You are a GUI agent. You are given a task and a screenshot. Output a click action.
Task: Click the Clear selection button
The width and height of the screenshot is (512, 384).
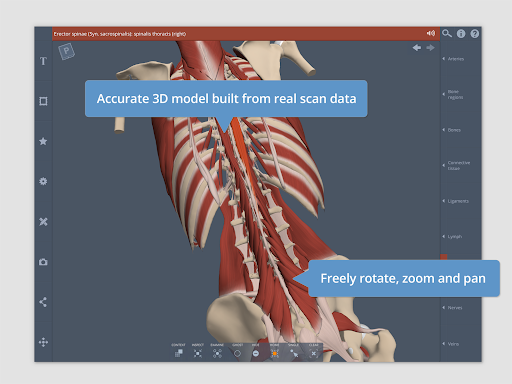pos(314,351)
